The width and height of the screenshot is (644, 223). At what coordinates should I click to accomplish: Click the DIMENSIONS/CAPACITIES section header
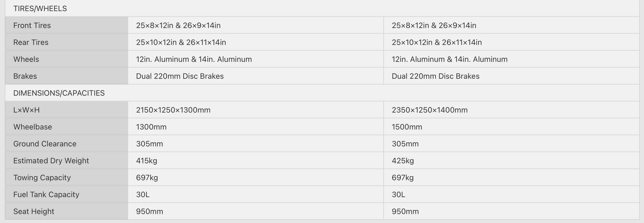[59, 93]
